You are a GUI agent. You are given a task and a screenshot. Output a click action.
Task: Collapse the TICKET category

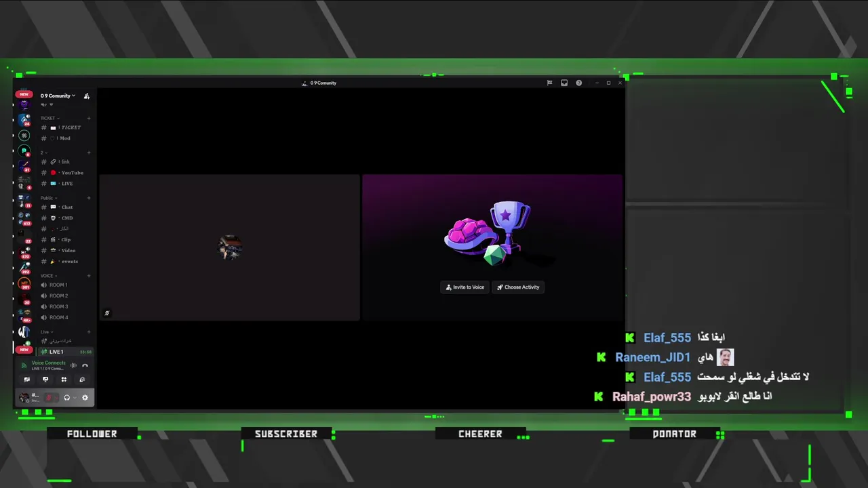(50, 119)
